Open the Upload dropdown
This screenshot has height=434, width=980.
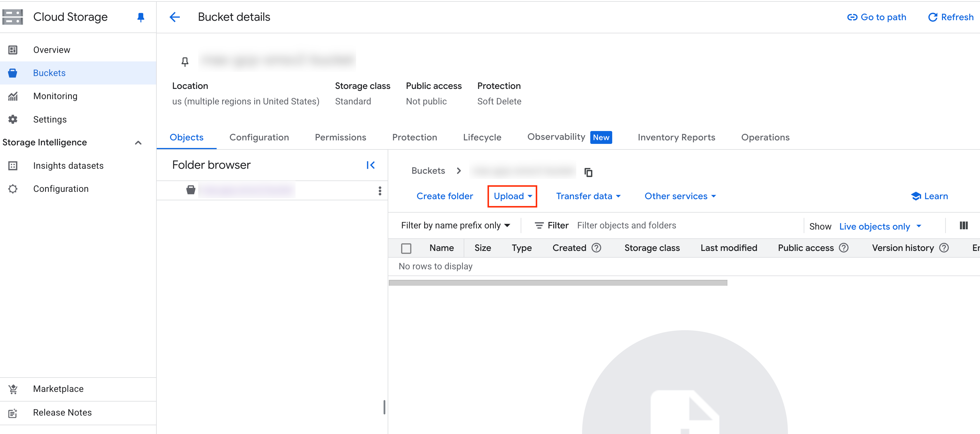point(512,196)
